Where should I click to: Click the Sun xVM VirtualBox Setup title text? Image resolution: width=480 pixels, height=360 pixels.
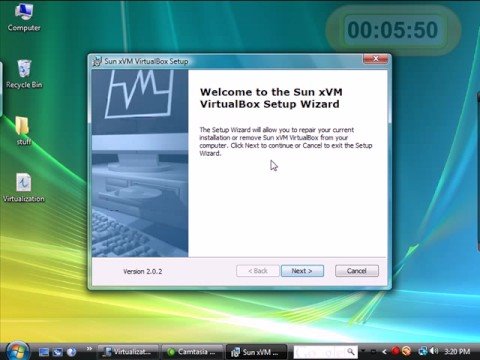pyautogui.click(x=146, y=61)
